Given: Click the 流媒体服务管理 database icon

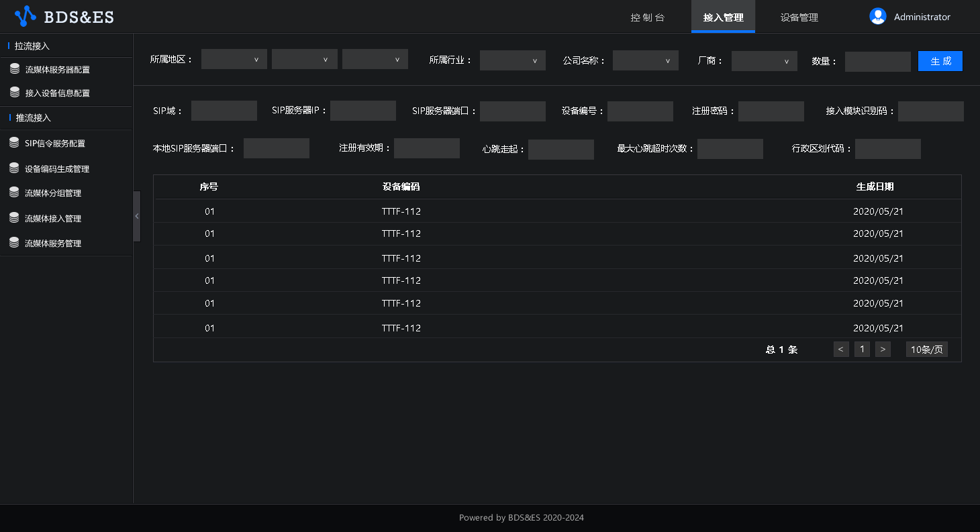Looking at the screenshot, I should click(x=14, y=242).
